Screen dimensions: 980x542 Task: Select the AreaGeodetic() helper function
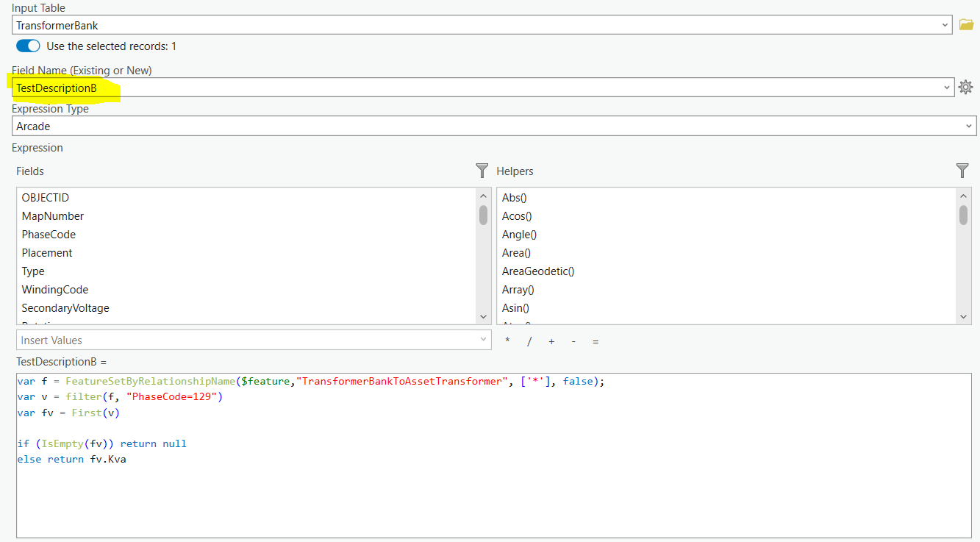(x=538, y=271)
